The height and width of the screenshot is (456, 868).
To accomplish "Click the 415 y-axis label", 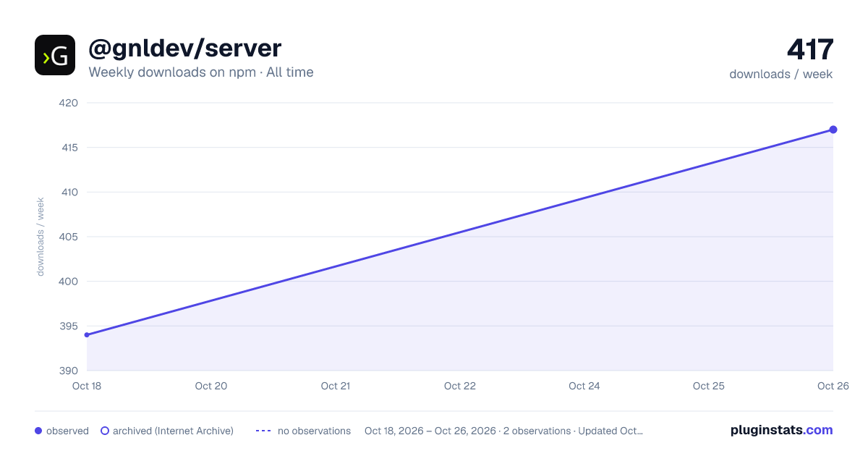I will (68, 148).
